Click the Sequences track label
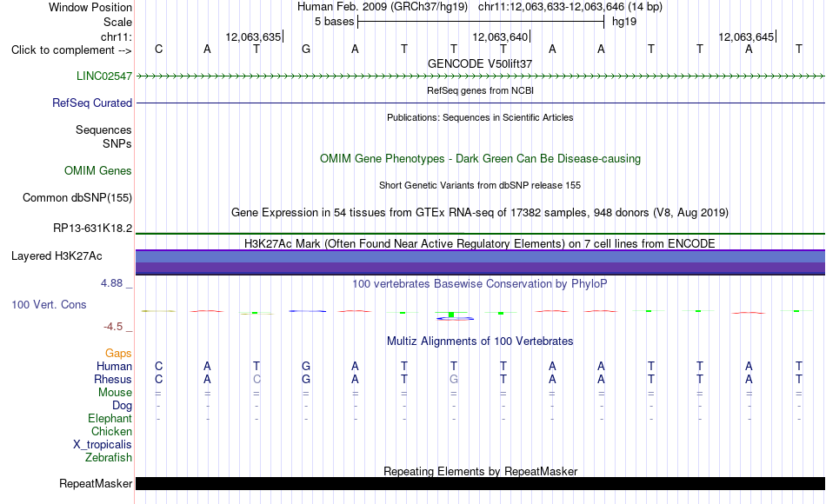Image resolution: width=826 pixels, height=504 pixels. point(103,129)
